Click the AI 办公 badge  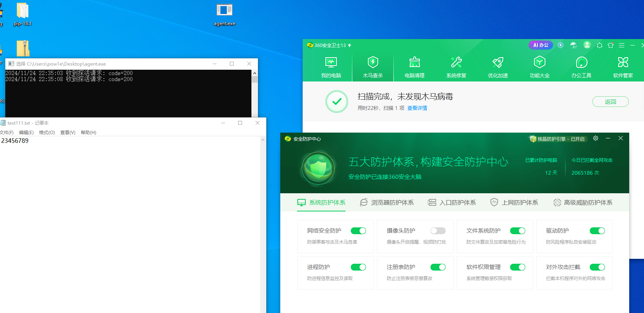pyautogui.click(x=541, y=45)
